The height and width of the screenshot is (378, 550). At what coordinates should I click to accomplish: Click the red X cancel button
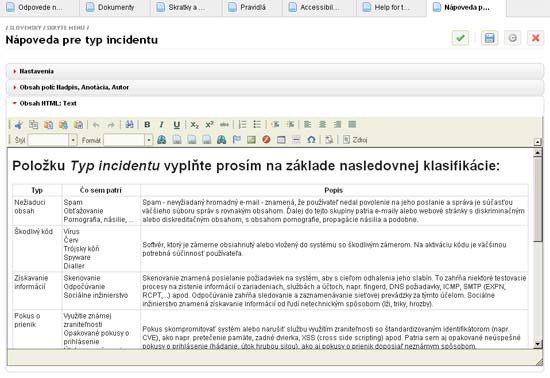pos(535,38)
